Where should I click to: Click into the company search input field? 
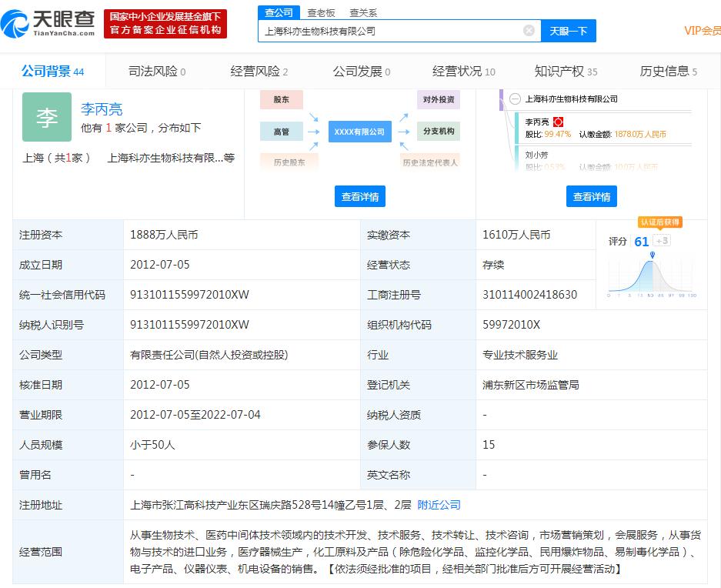pos(391,31)
